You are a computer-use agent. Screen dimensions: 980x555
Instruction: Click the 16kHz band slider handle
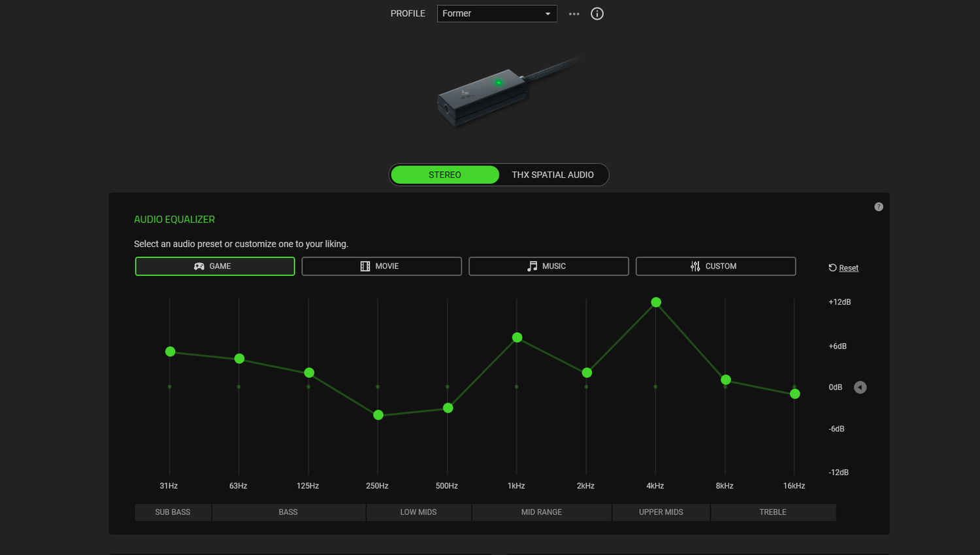tap(794, 394)
